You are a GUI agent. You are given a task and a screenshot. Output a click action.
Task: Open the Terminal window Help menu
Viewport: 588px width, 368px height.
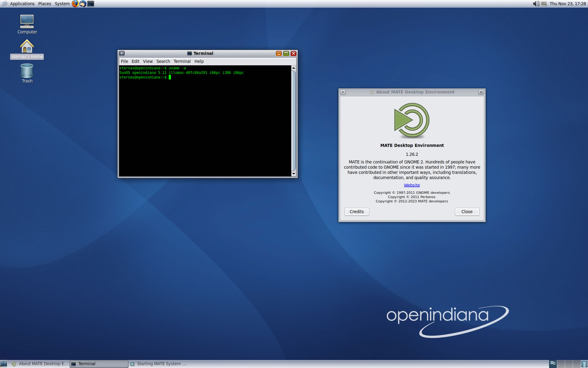coord(199,61)
